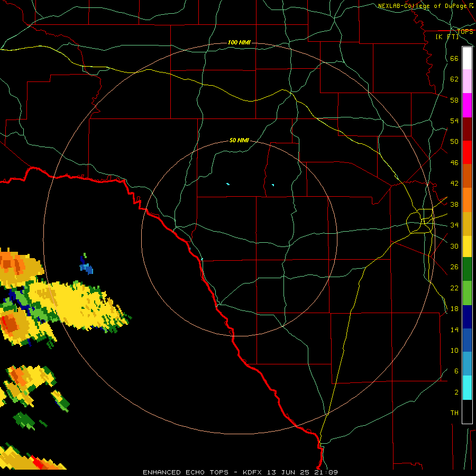Click the gold legend swatch
476x476 pixels.
click(467, 224)
